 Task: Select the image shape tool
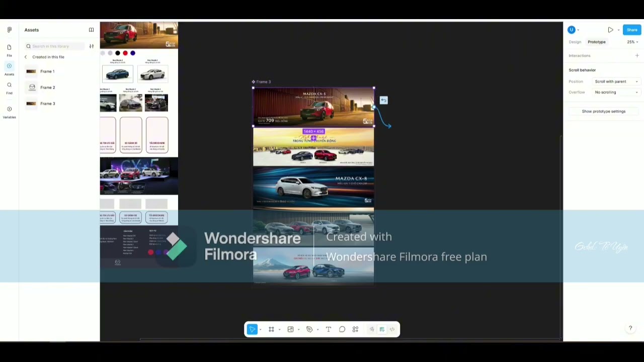(290, 329)
